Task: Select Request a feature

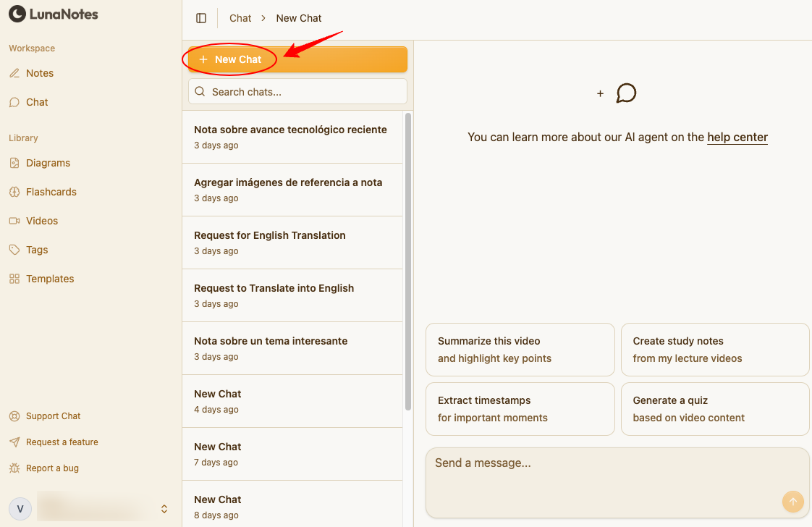Action: pos(62,442)
